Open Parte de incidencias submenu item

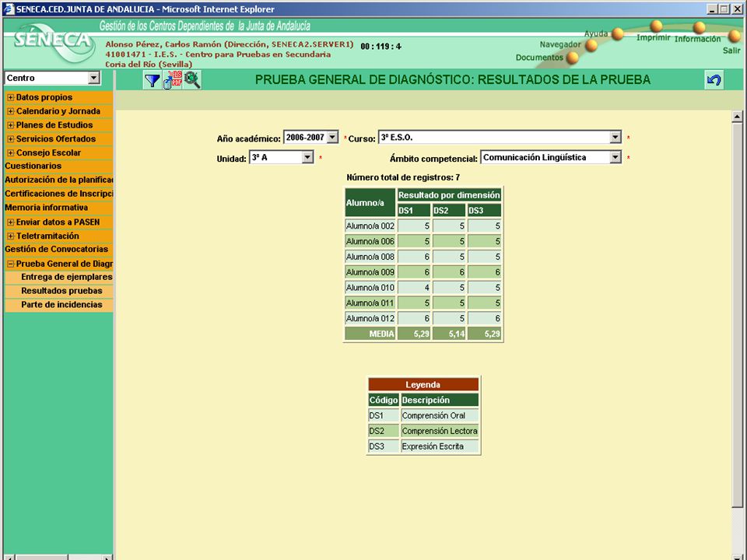point(61,304)
